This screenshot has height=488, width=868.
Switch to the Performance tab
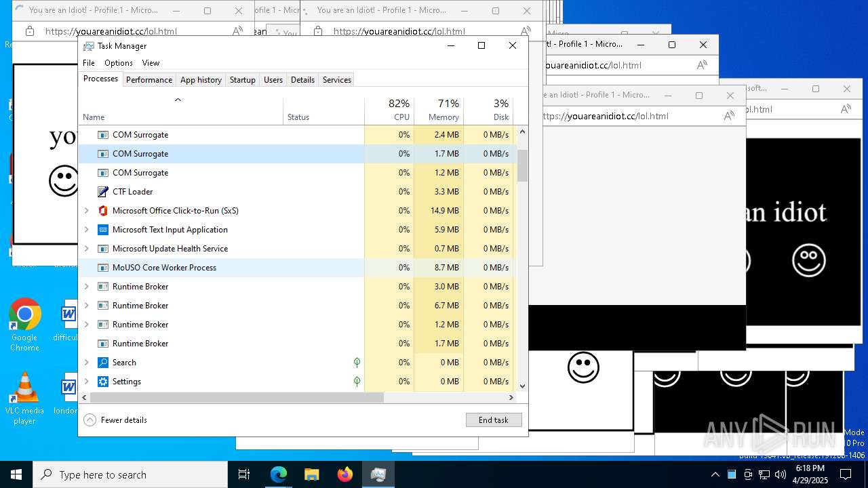coord(149,80)
